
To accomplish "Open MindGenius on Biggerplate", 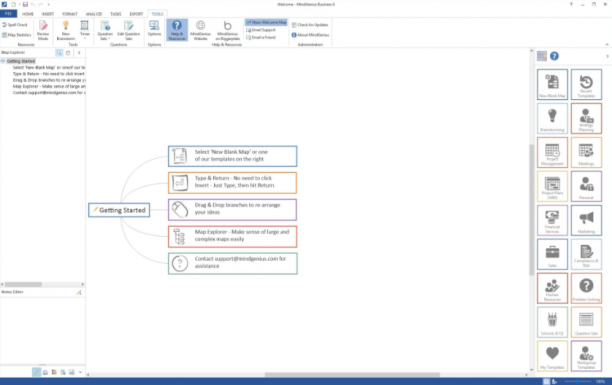I will [228, 30].
